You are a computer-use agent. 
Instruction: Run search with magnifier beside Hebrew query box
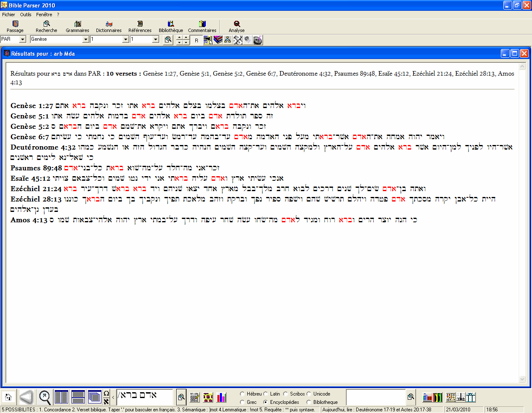[181, 397]
